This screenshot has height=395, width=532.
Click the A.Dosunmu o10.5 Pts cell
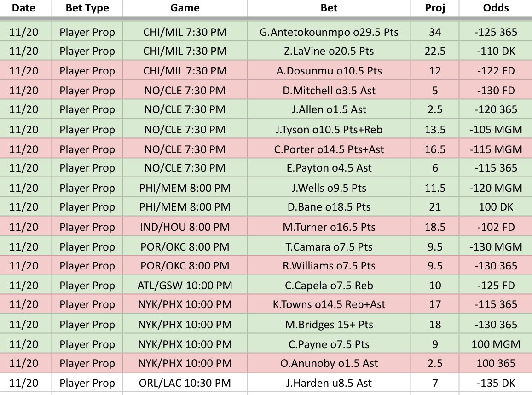[x=329, y=70]
